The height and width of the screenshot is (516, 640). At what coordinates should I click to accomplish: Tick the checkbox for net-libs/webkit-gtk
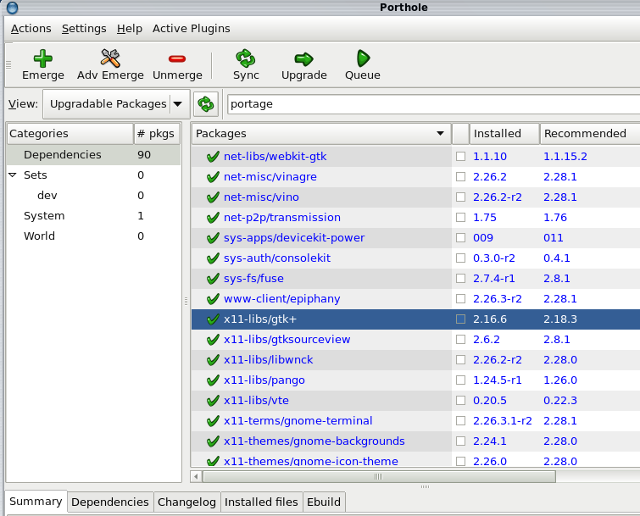click(x=460, y=156)
